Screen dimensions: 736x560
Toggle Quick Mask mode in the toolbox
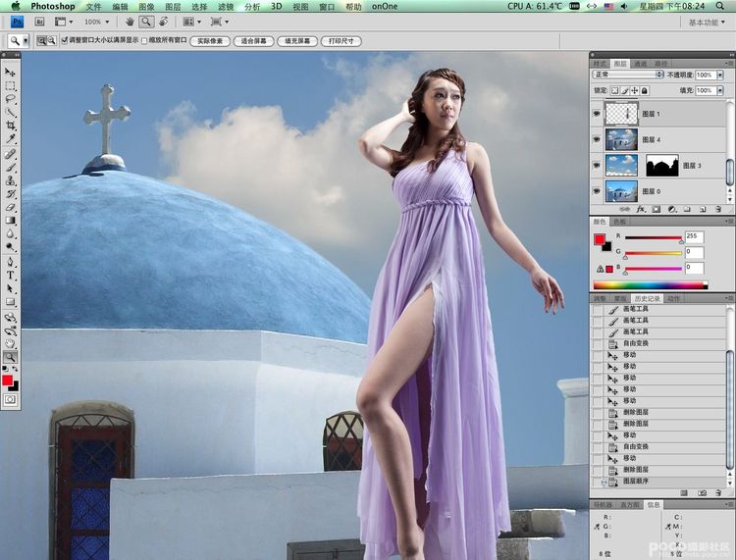(x=10, y=399)
